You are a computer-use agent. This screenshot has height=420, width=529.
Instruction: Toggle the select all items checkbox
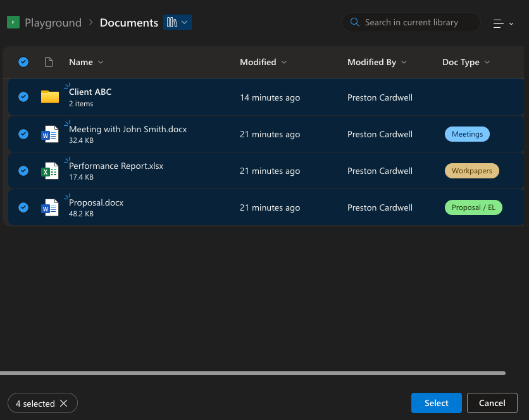23,62
